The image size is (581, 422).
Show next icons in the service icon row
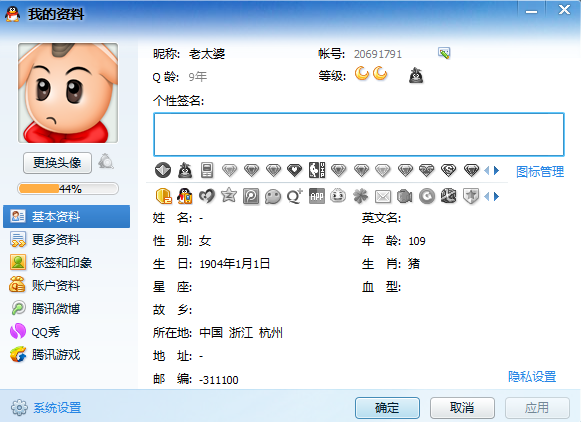point(497,196)
